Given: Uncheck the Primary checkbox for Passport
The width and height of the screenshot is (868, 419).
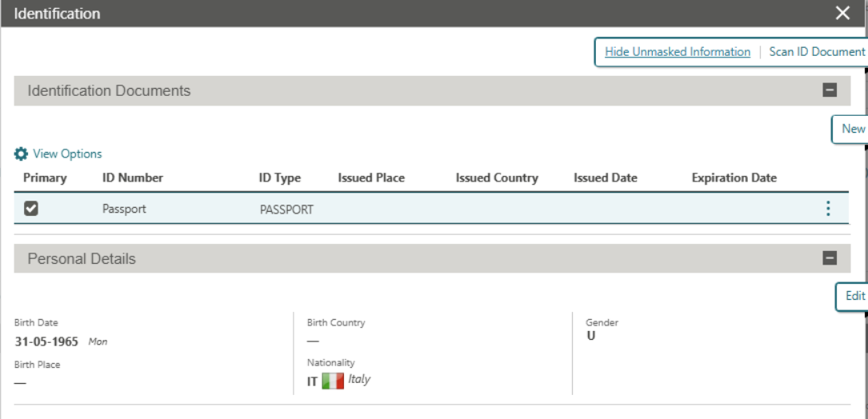Looking at the screenshot, I should click(x=31, y=209).
